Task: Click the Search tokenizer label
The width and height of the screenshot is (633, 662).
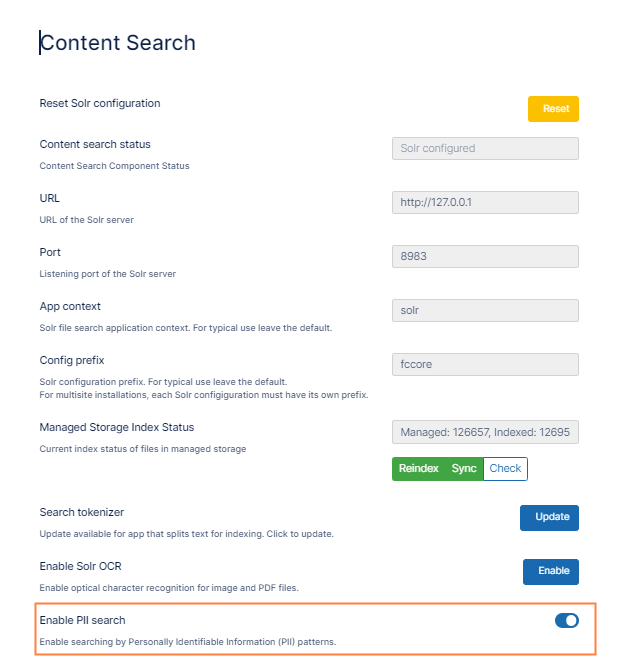Action: point(82,513)
